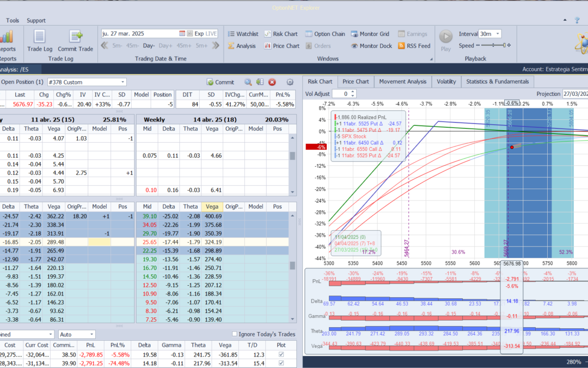Decrease the Vol Adjust value
The height and width of the screenshot is (368, 588).
[352, 96]
